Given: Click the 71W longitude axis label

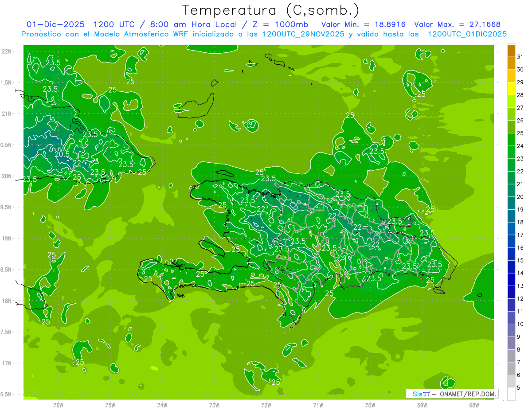Looking at the screenshot, I should tap(318, 405).
